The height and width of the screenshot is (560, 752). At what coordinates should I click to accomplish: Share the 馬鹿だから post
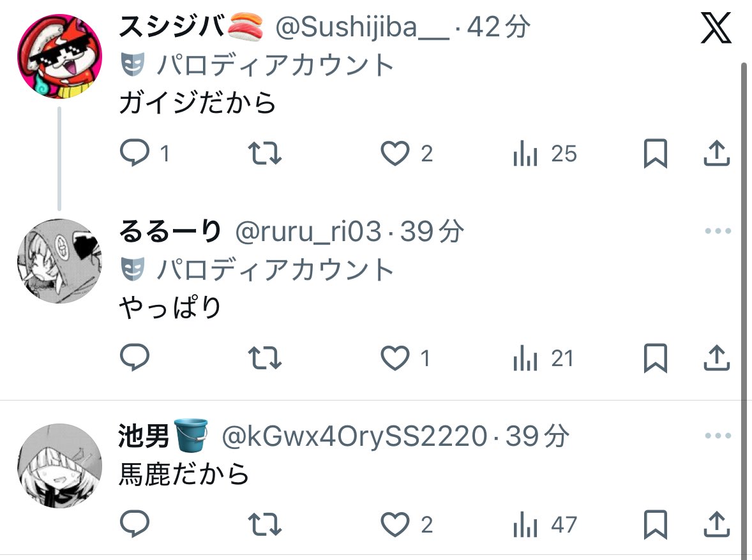tap(716, 524)
